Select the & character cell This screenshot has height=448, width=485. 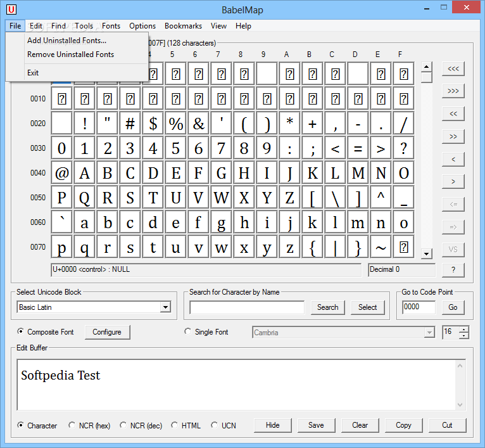(199, 123)
